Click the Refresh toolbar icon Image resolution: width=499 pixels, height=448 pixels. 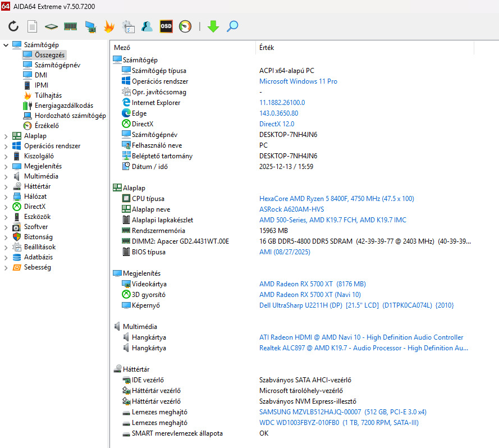click(13, 26)
